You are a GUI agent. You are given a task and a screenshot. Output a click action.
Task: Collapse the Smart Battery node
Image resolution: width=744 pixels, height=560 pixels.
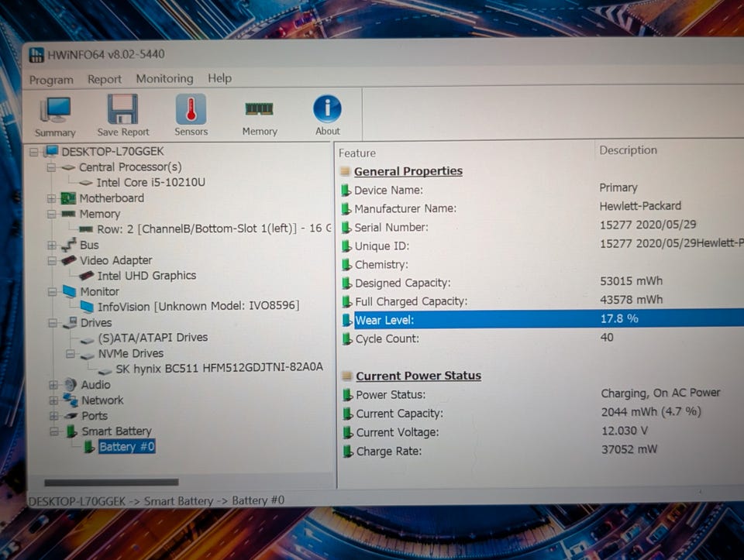point(54,431)
